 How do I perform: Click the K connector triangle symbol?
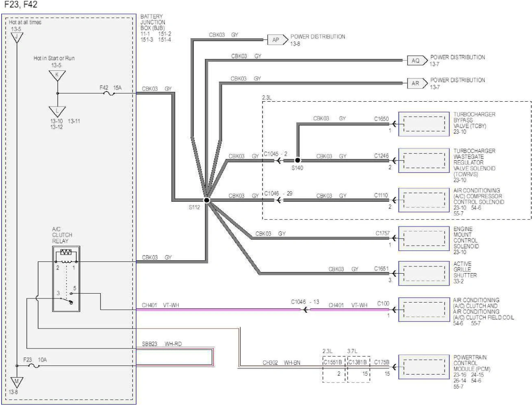tap(57, 75)
